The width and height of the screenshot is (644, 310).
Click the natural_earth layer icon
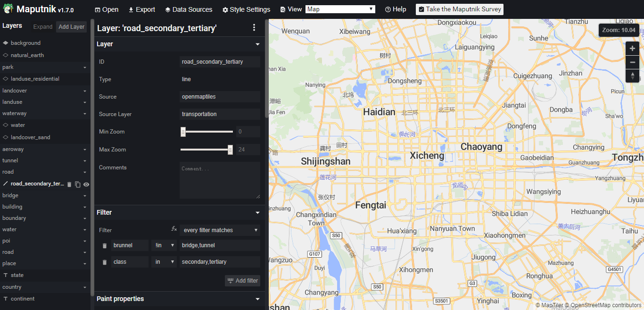(x=6, y=55)
